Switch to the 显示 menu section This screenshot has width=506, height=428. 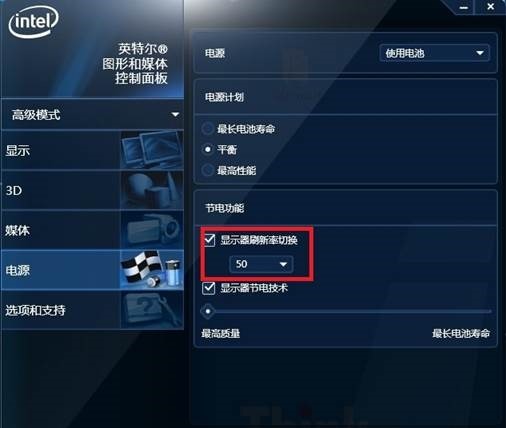(x=18, y=150)
